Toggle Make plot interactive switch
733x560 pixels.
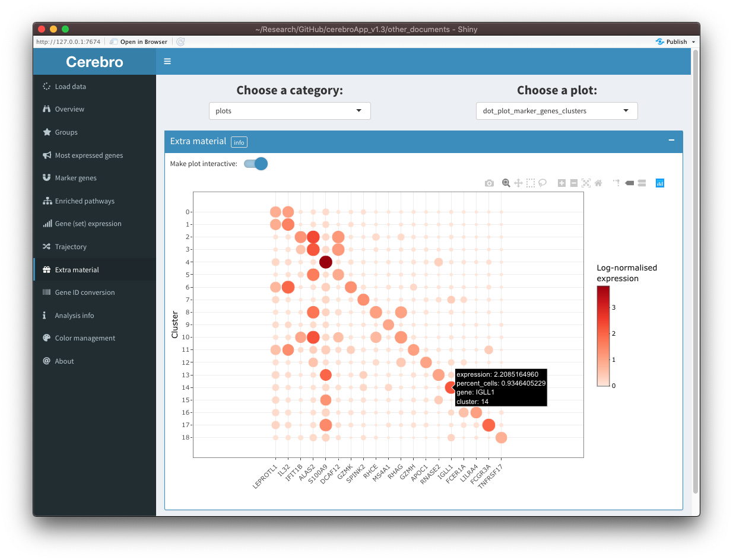tap(256, 164)
